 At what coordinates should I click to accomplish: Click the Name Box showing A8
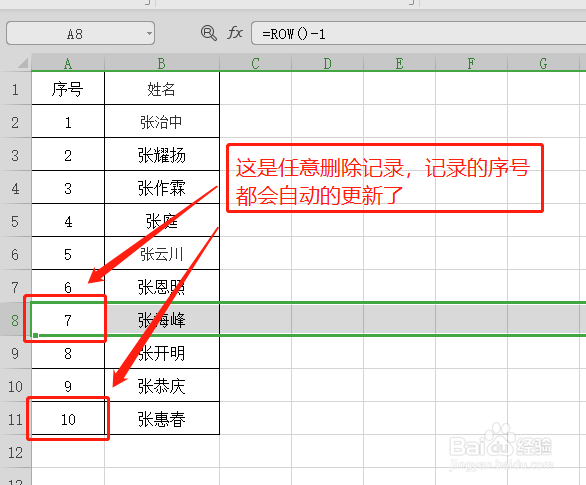coord(80,33)
